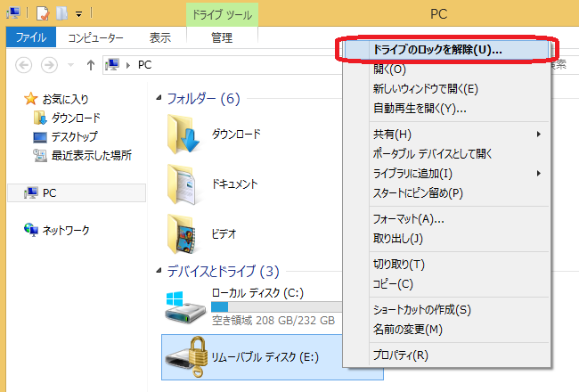Click the PC system icon in title bar

(x=13, y=13)
